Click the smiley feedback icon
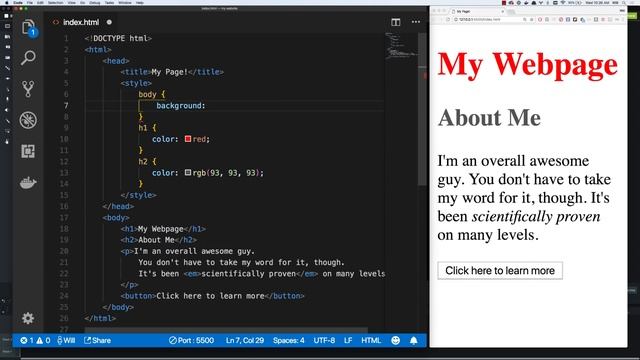The width and height of the screenshot is (640, 360). click(396, 340)
